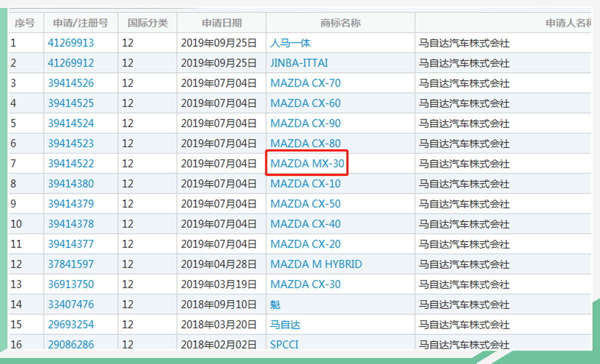The width and height of the screenshot is (600, 364).
Task: Click the 序号 column header
Action: 26,23
